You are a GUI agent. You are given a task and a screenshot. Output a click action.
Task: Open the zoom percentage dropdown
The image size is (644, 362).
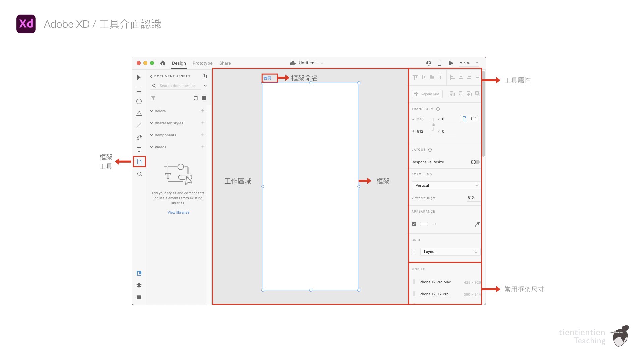point(477,63)
